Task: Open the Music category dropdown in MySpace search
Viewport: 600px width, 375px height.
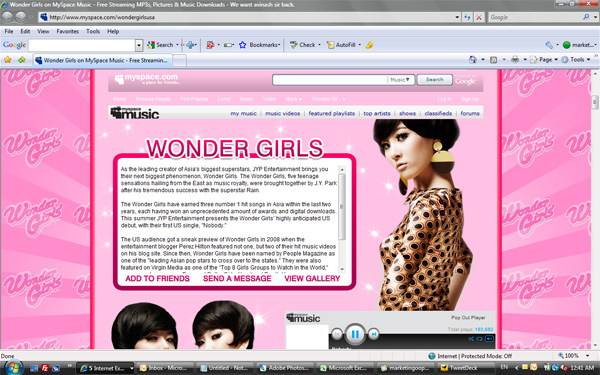Action: (x=401, y=80)
